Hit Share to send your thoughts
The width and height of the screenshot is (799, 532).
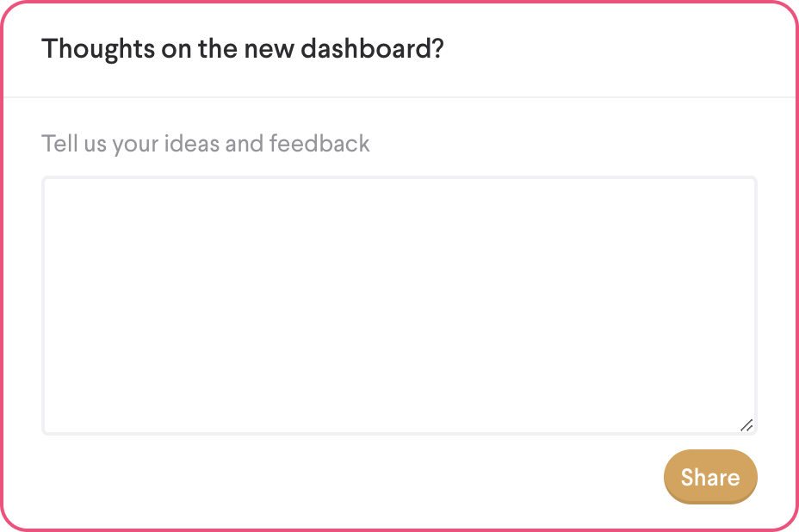pyautogui.click(x=710, y=477)
